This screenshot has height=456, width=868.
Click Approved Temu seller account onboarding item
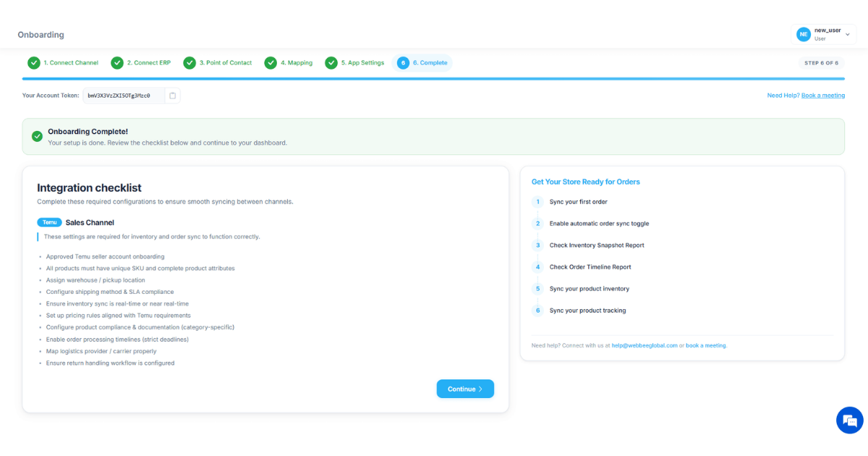point(106,256)
